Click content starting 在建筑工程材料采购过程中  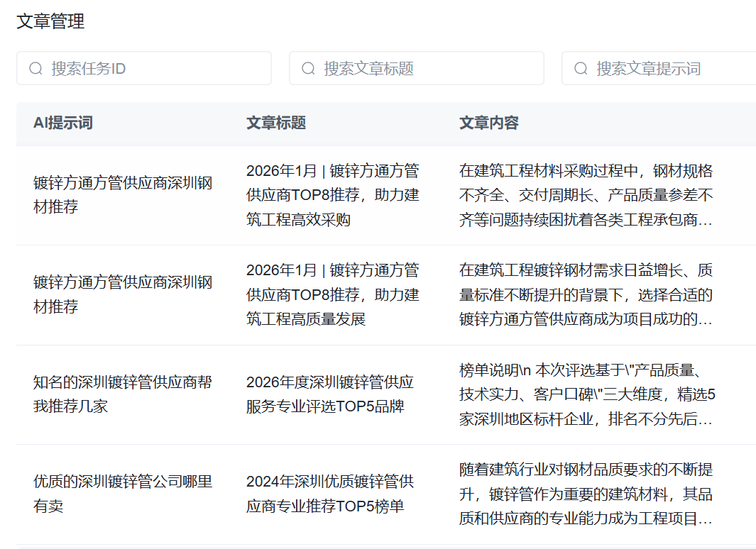[586, 195]
